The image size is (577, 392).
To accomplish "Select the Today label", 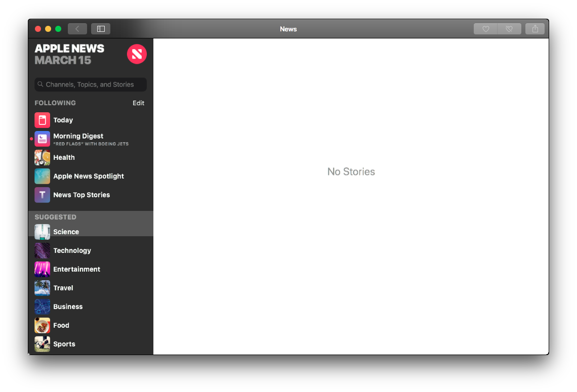I will pyautogui.click(x=63, y=120).
